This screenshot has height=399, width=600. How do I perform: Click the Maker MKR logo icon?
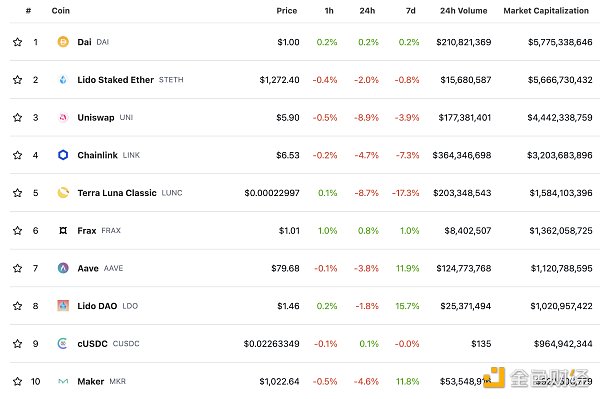click(63, 381)
